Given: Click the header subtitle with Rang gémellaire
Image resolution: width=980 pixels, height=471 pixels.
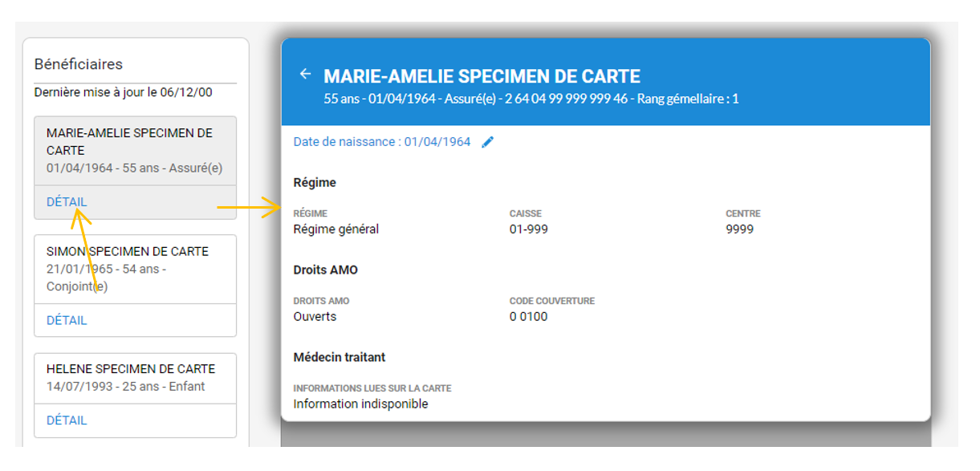Looking at the screenshot, I should [531, 99].
